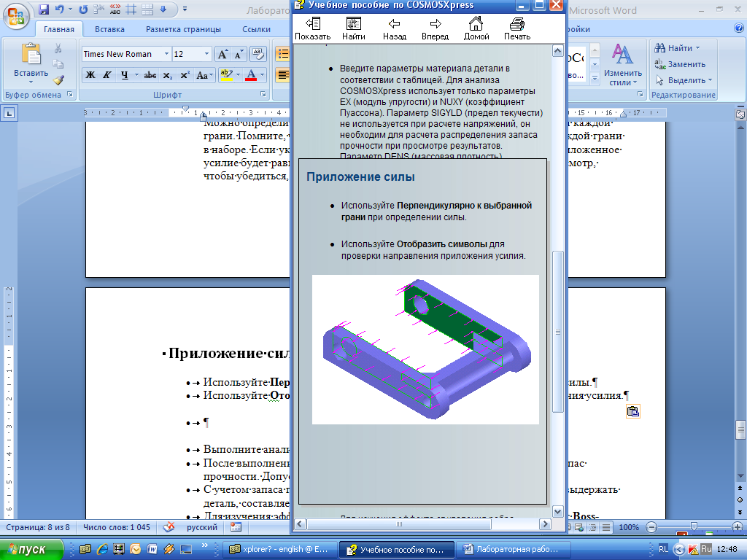The image size is (747, 560).
Task: Clear formatting with the eraser icon
Action: click(258, 54)
